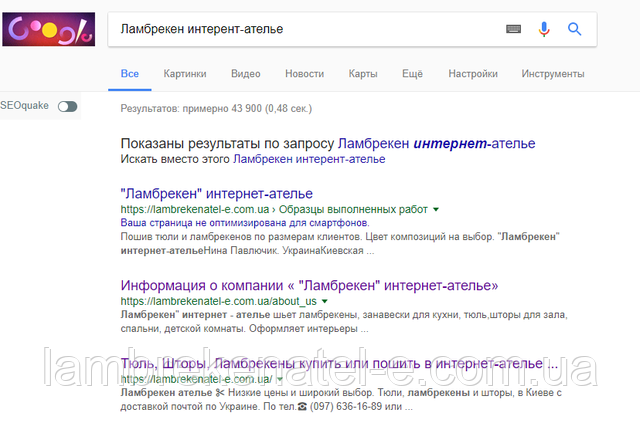The height and width of the screenshot is (423, 640).
Task: Expand arrow next to about_us URL
Action: click(324, 301)
